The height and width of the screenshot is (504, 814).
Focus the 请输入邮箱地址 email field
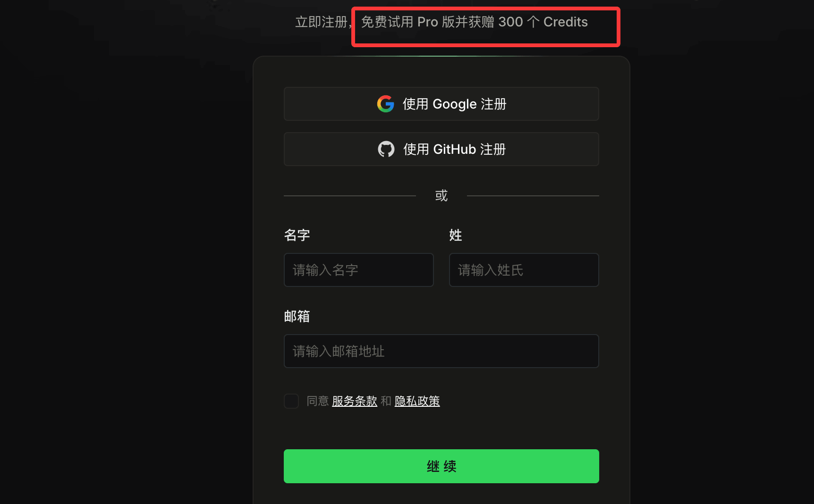441,351
